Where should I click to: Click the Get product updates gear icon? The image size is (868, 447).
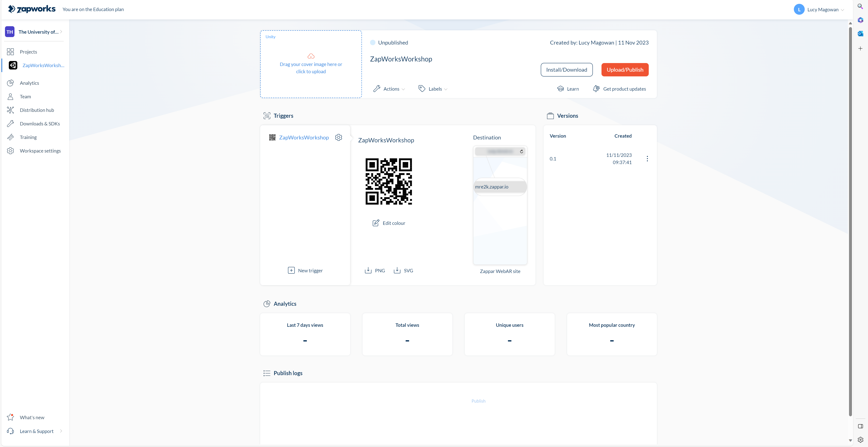click(x=596, y=89)
